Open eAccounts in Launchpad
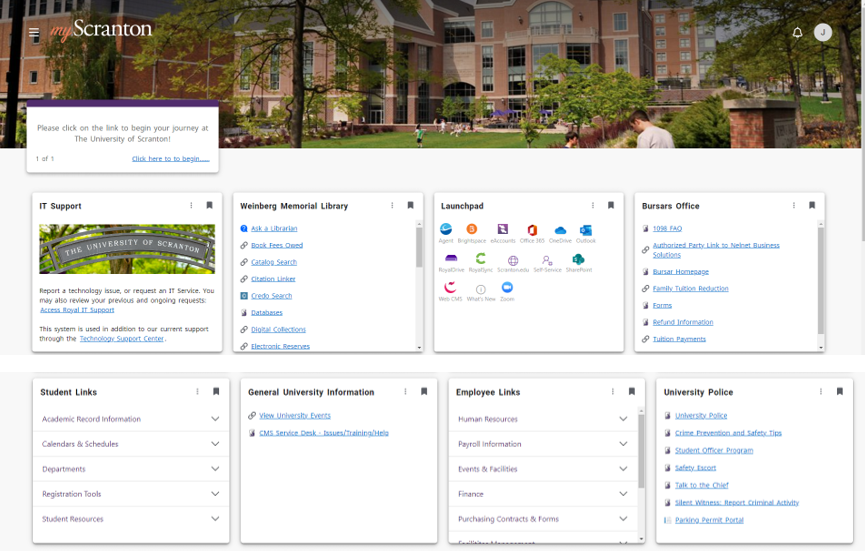Image resolution: width=865 pixels, height=551 pixels. click(x=503, y=233)
